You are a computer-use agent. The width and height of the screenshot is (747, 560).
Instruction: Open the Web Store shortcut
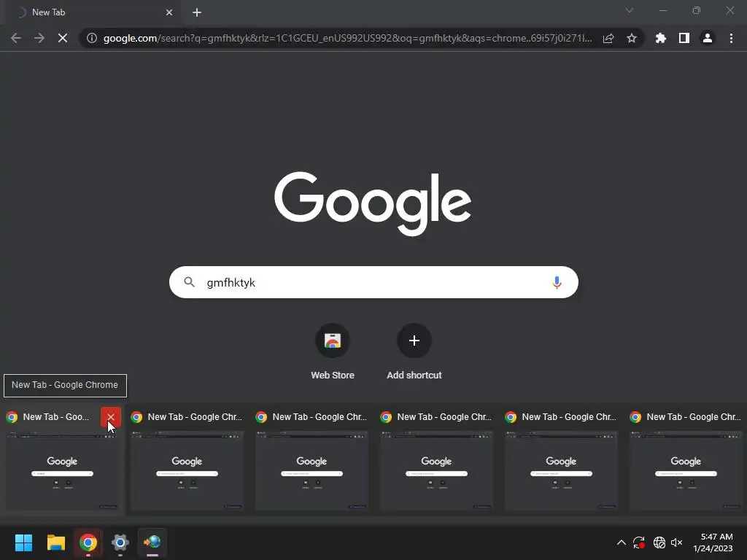point(333,352)
